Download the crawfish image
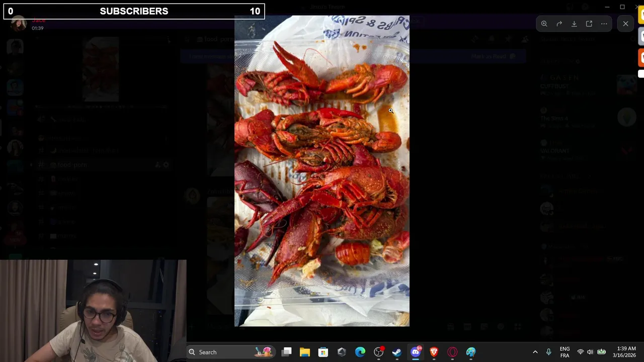The image size is (644, 362). click(574, 24)
